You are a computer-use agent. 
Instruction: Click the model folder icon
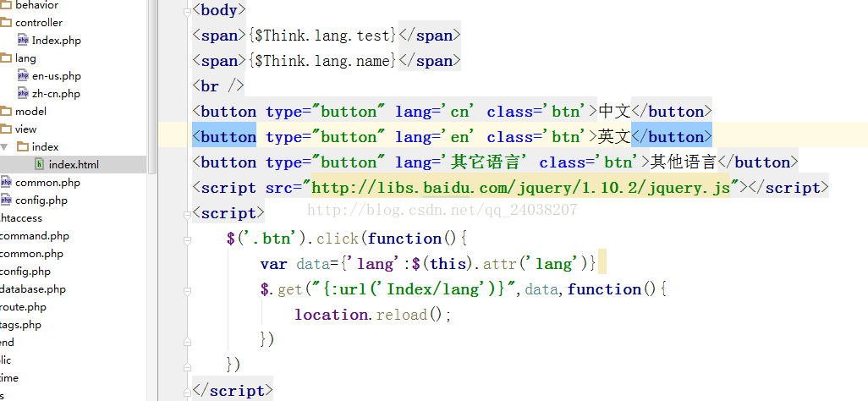pyautogui.click(x=6, y=112)
